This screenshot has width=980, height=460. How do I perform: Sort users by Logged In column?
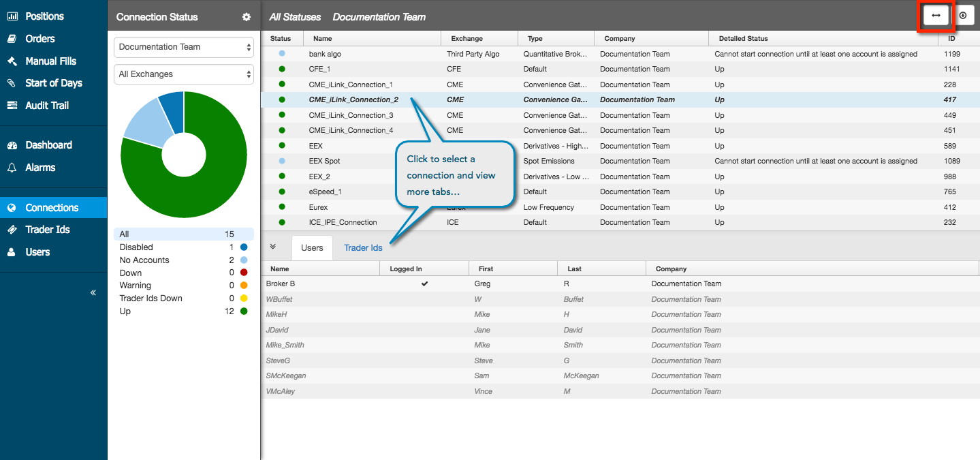tap(424, 269)
